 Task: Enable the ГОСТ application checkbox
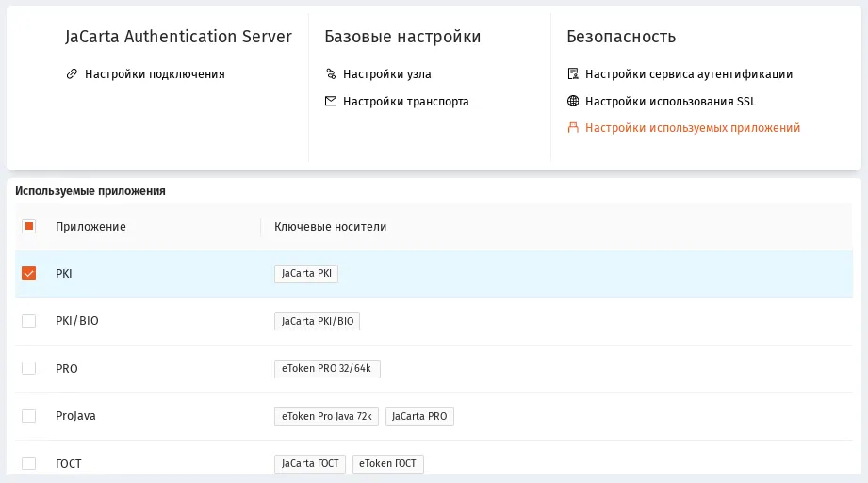click(x=29, y=463)
